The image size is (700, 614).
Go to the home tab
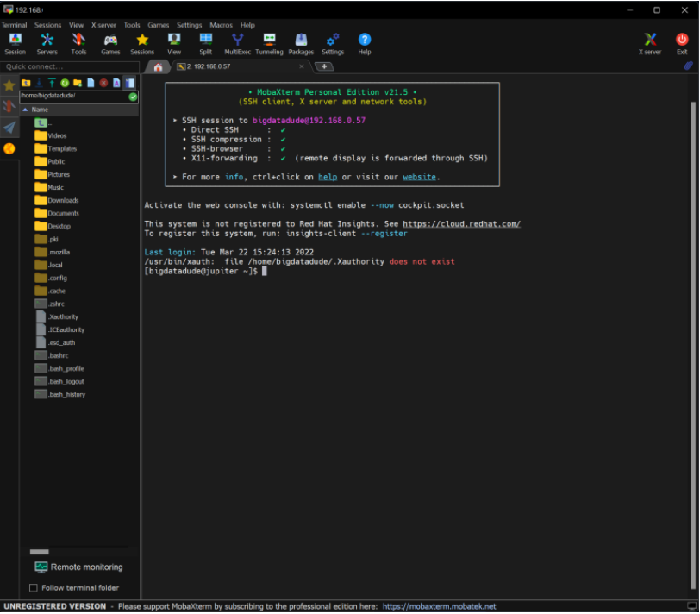(158, 67)
